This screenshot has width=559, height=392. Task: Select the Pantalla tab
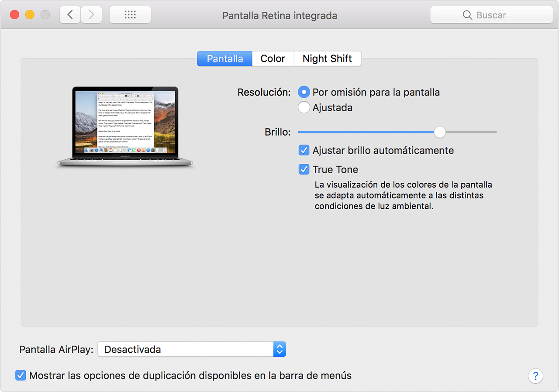tap(224, 59)
